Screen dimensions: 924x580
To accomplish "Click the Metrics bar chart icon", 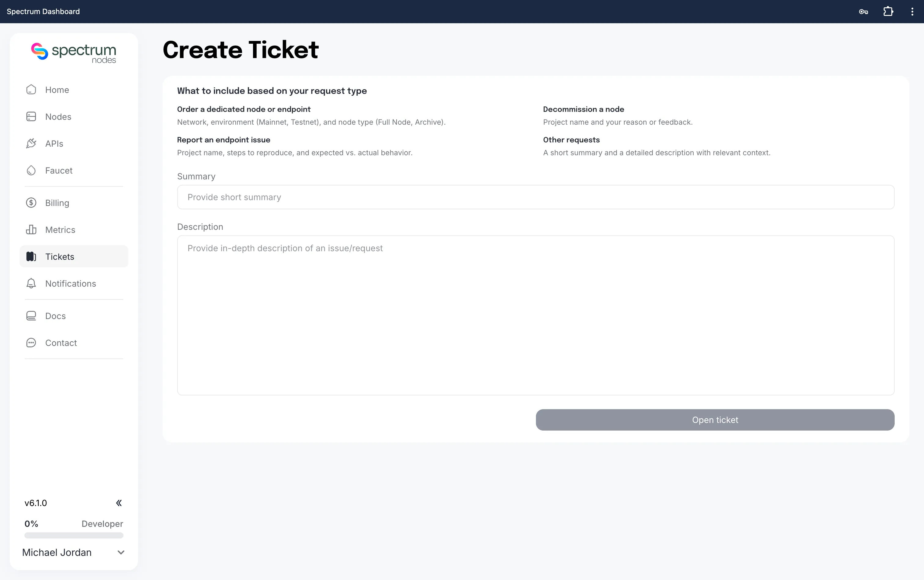I will (31, 229).
